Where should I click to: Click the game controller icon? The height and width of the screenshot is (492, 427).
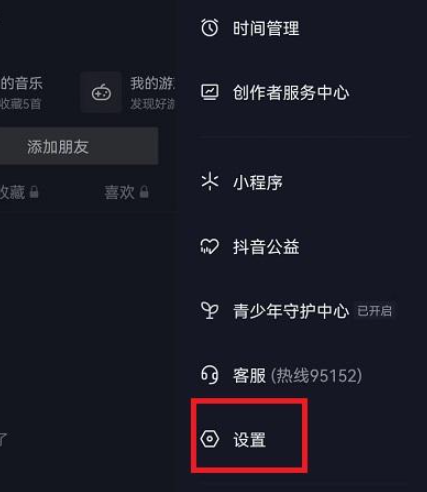(101, 92)
